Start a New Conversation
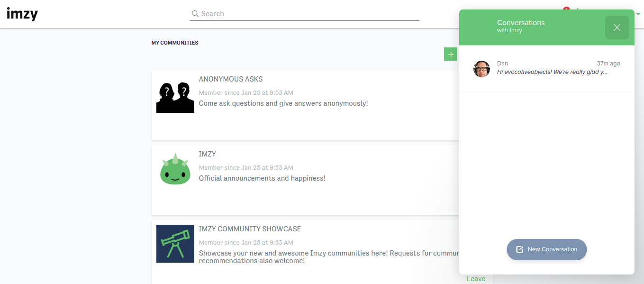This screenshot has height=284, width=644. (547, 249)
